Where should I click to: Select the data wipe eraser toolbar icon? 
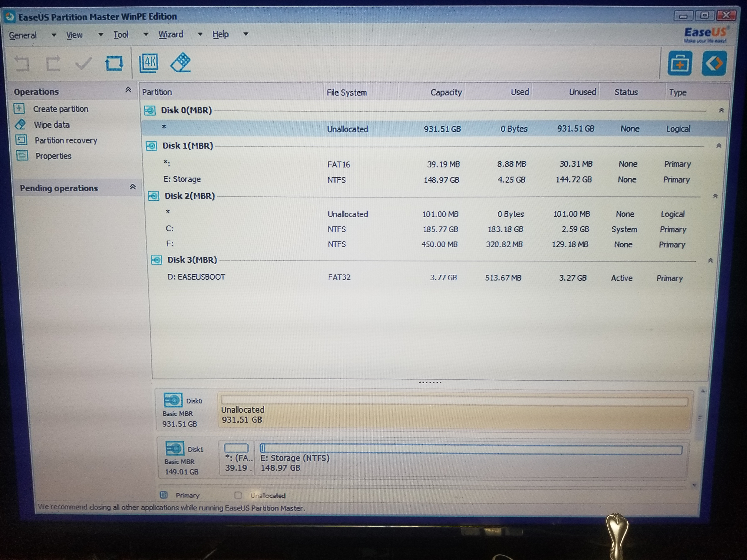pyautogui.click(x=180, y=62)
